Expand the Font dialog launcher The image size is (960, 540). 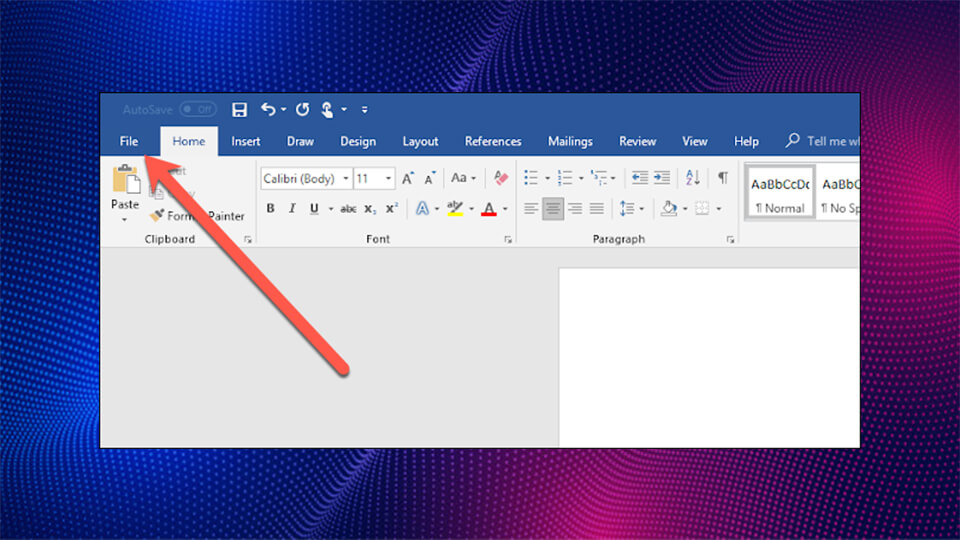[x=508, y=240]
